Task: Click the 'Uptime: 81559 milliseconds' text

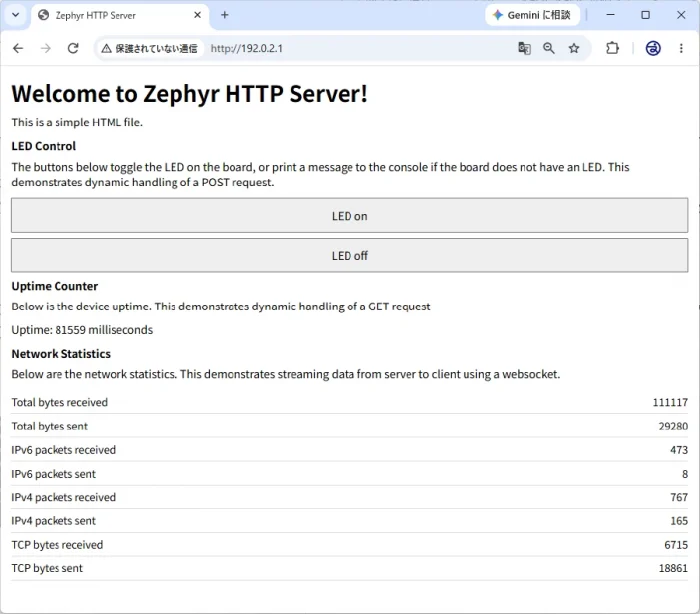Action: click(x=82, y=330)
